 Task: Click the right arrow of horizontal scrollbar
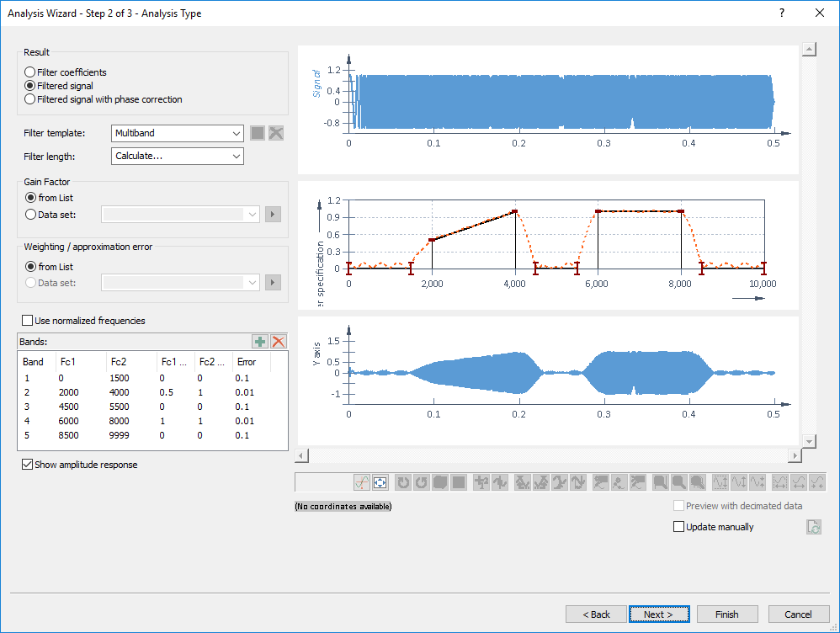(795, 455)
